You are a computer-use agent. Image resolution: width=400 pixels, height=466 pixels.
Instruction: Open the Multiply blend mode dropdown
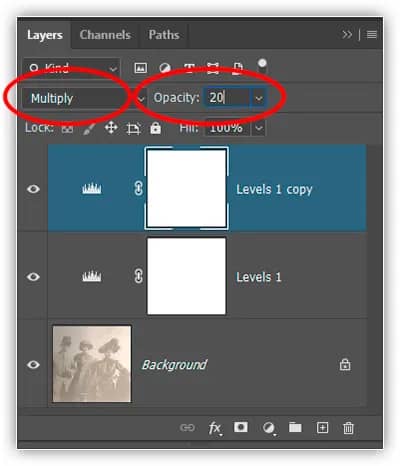click(84, 98)
